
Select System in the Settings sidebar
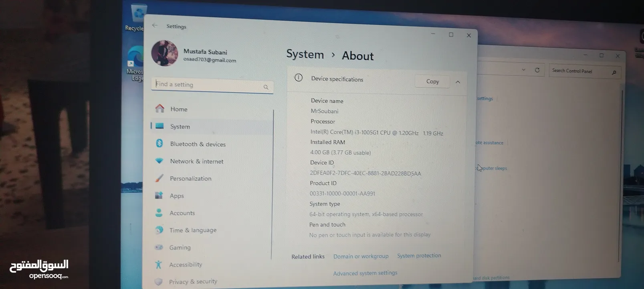click(211, 126)
